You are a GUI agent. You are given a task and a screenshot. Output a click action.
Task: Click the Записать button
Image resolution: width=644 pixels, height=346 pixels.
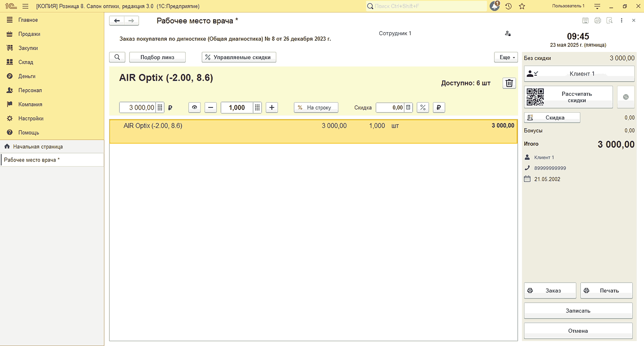pyautogui.click(x=578, y=311)
